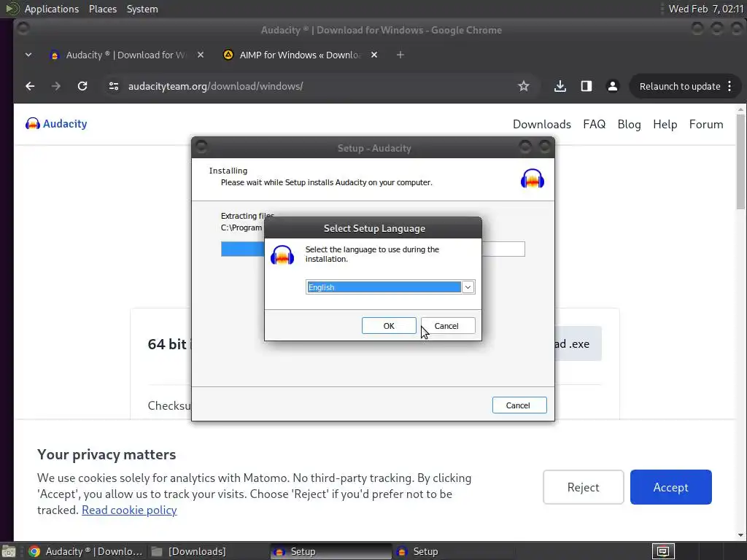Open Chrome's three-dot menu

[x=729, y=86]
